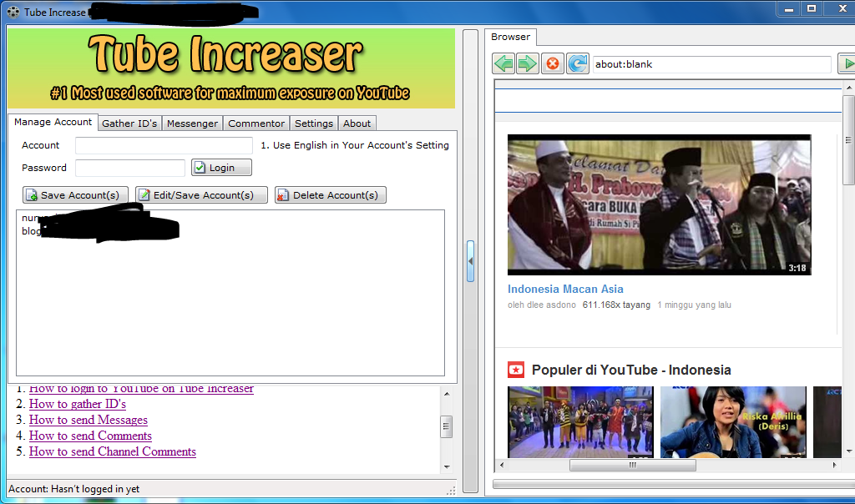The width and height of the screenshot is (855, 504).
Task: Collapse left panel with splitter arrow
Action: (470, 261)
